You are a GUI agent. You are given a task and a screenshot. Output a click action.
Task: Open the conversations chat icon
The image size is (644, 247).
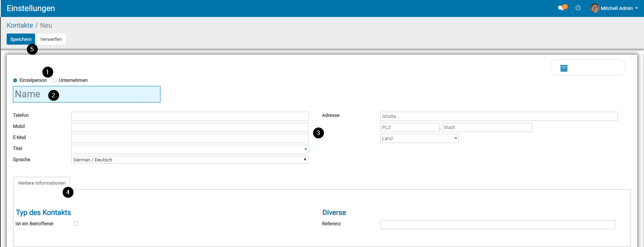click(561, 8)
